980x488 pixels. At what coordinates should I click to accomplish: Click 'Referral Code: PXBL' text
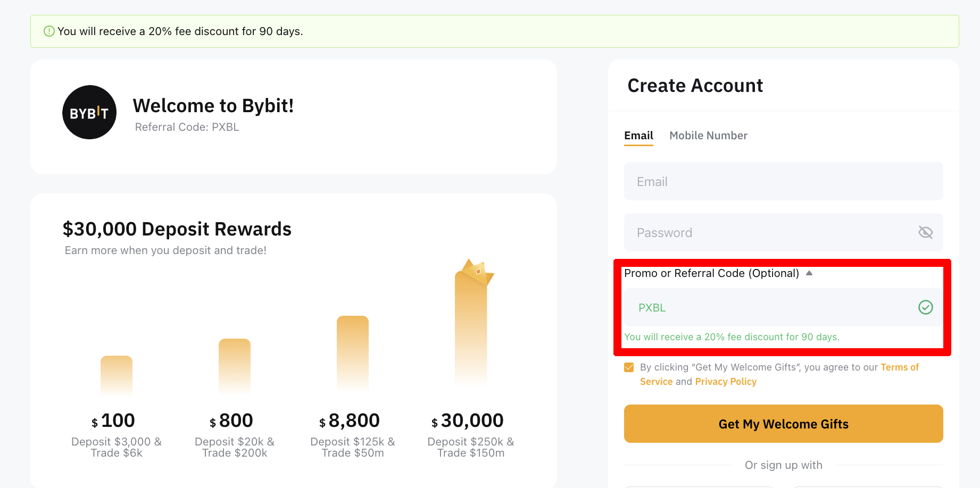187,127
